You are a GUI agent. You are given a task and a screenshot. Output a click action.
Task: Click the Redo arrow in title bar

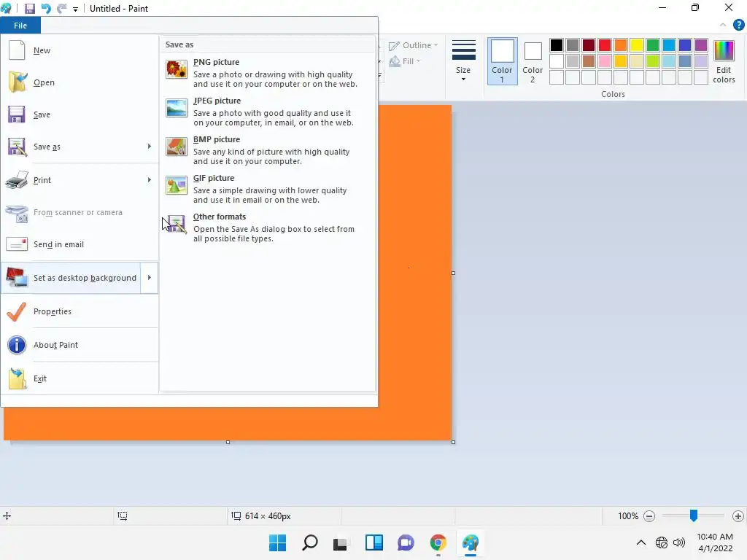(x=61, y=9)
